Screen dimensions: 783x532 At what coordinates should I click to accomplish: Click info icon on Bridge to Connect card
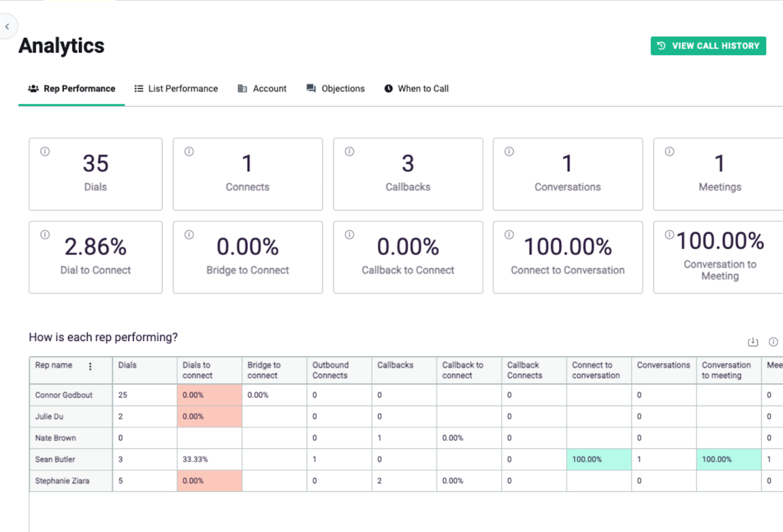click(x=189, y=235)
